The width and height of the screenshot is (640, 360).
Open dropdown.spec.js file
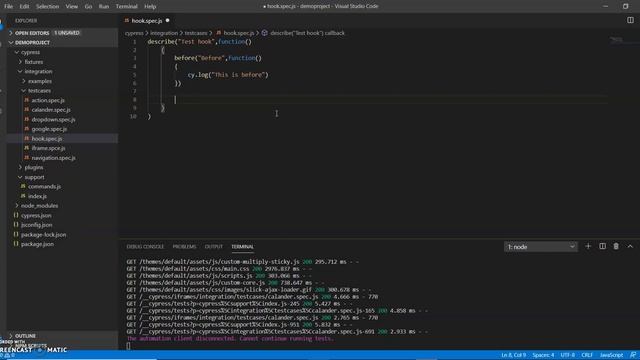[53, 120]
